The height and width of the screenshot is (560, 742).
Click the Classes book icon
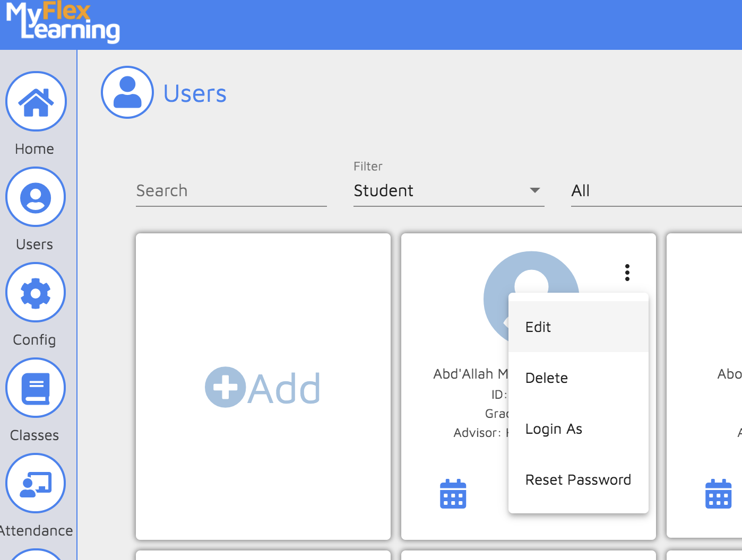tap(35, 388)
